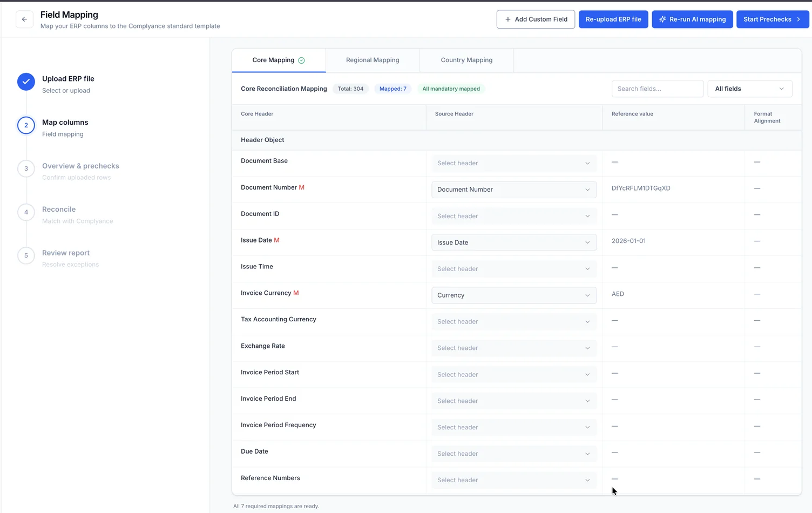
Task: Click the back arrow icon
Action: pos(24,19)
